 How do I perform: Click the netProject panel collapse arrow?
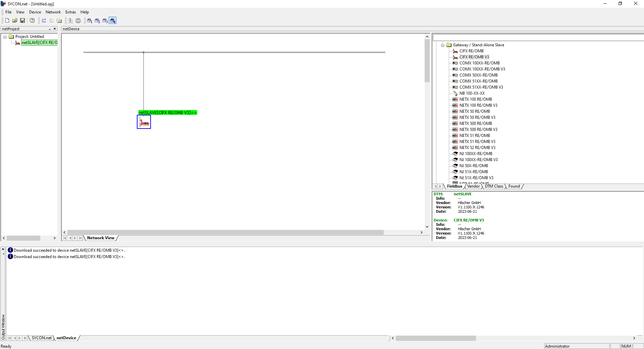[x=50, y=29]
